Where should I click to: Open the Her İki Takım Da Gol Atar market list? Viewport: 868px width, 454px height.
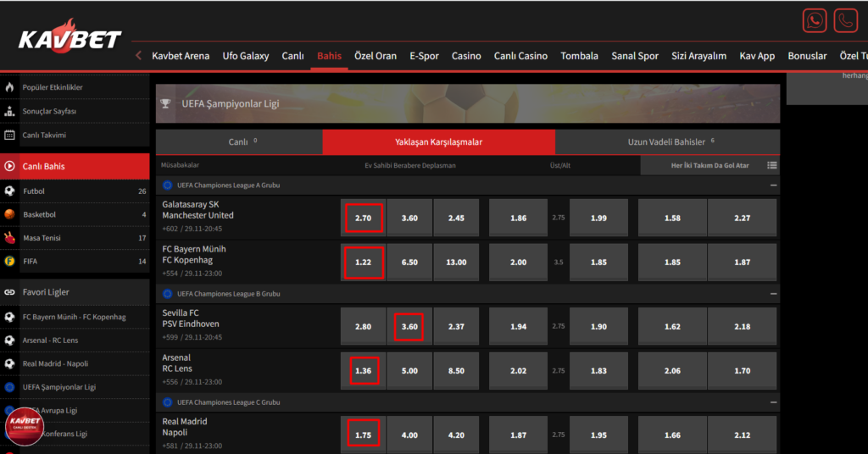click(771, 165)
